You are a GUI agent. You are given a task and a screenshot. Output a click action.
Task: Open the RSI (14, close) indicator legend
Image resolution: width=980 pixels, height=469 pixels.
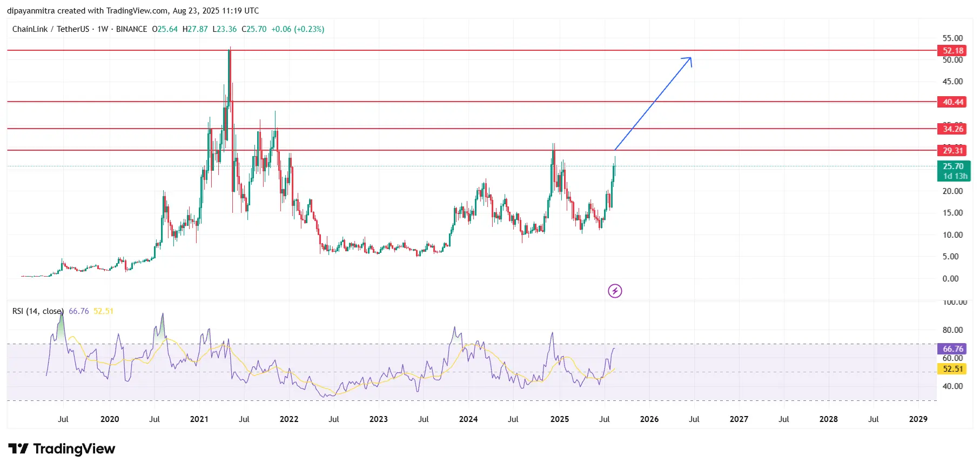point(38,311)
